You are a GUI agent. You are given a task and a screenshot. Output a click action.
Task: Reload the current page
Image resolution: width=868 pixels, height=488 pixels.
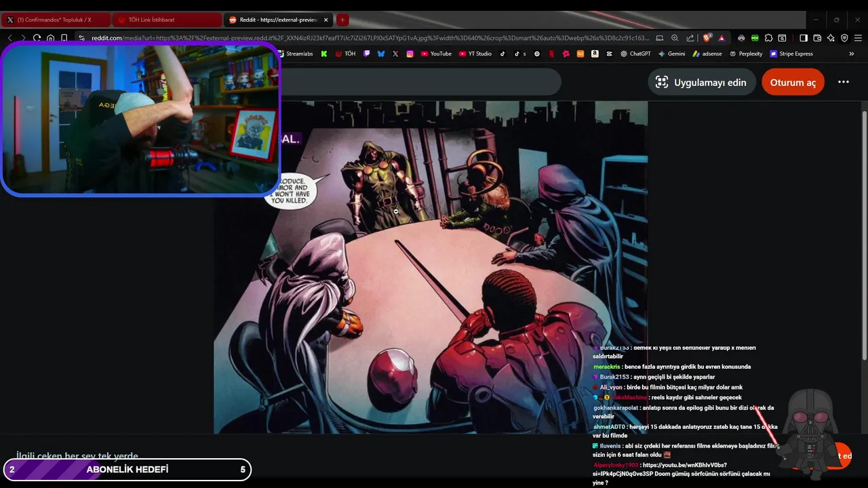[x=37, y=38]
